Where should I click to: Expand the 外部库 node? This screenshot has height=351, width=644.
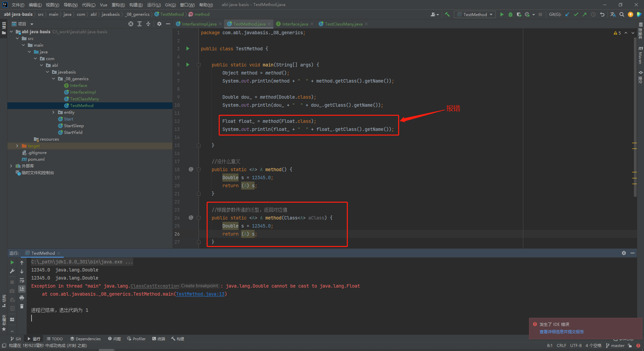(x=11, y=166)
